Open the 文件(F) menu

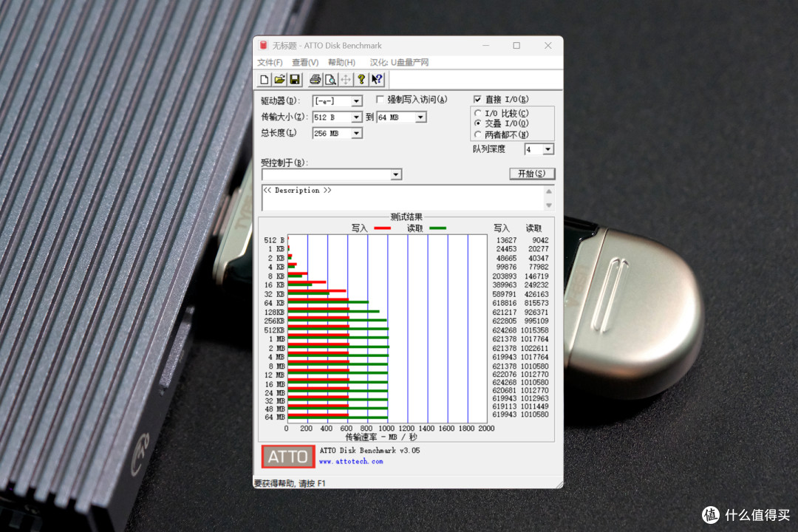tap(270, 63)
